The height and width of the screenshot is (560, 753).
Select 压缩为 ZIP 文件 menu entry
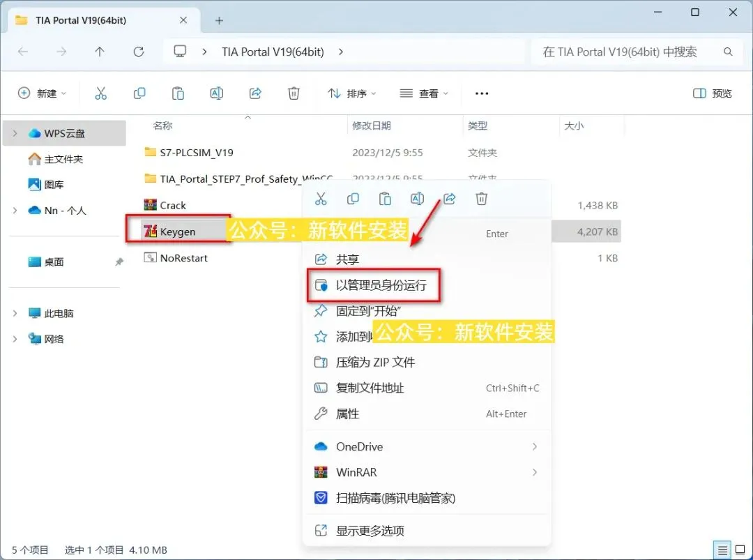click(427, 362)
